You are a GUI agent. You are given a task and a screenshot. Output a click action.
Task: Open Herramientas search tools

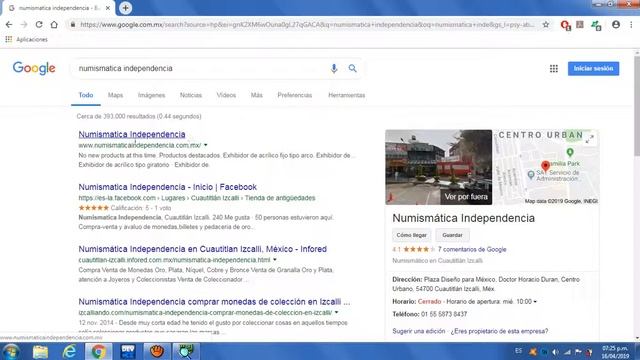[x=347, y=95]
